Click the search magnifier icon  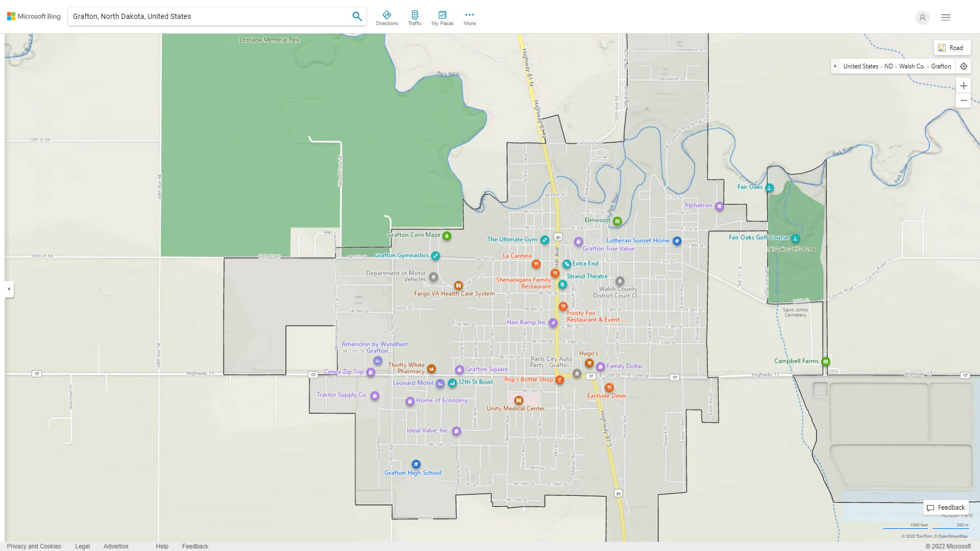[357, 16]
